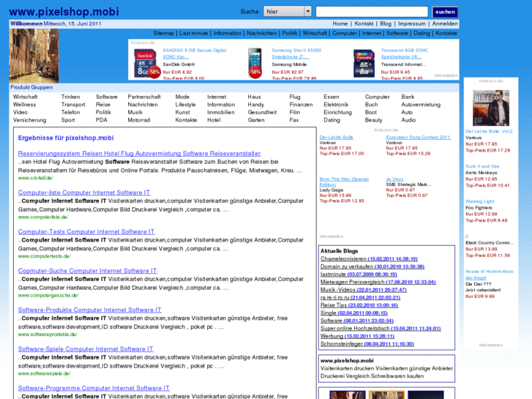This screenshot has width=532, height=399.
Task: Open the Chameleonisieren blog entry
Action: 369,258
